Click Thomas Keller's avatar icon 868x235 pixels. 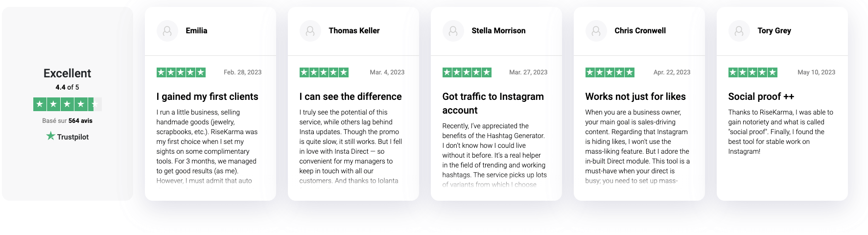click(x=310, y=31)
